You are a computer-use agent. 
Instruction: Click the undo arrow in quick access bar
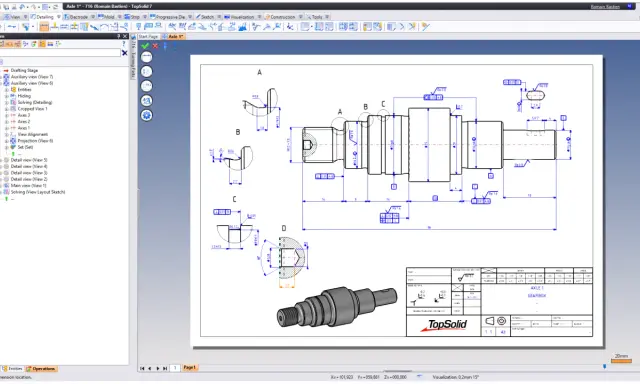tap(23, 7)
